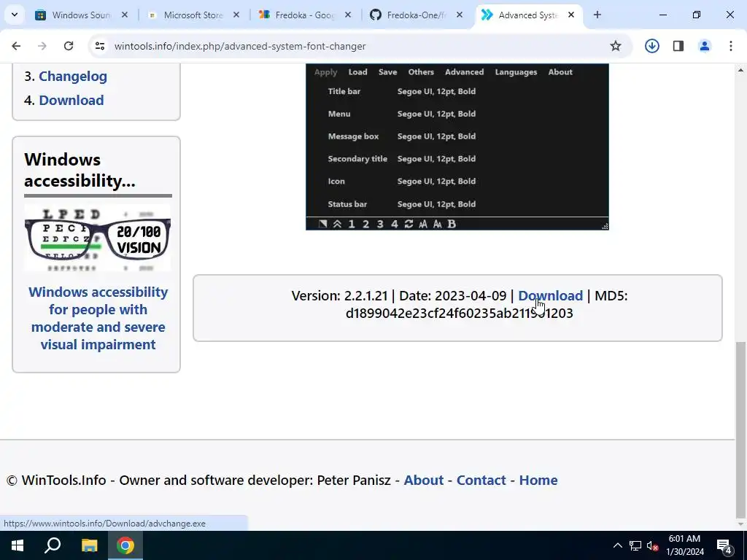Click the profile 1 icon in the app toolbar
Screen dimensions: 747x560
click(x=352, y=224)
